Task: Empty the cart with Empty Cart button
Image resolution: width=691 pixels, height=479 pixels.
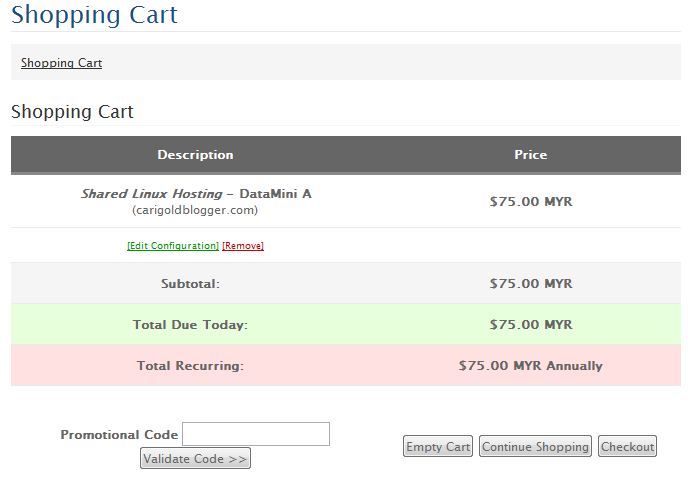Action: tap(438, 446)
